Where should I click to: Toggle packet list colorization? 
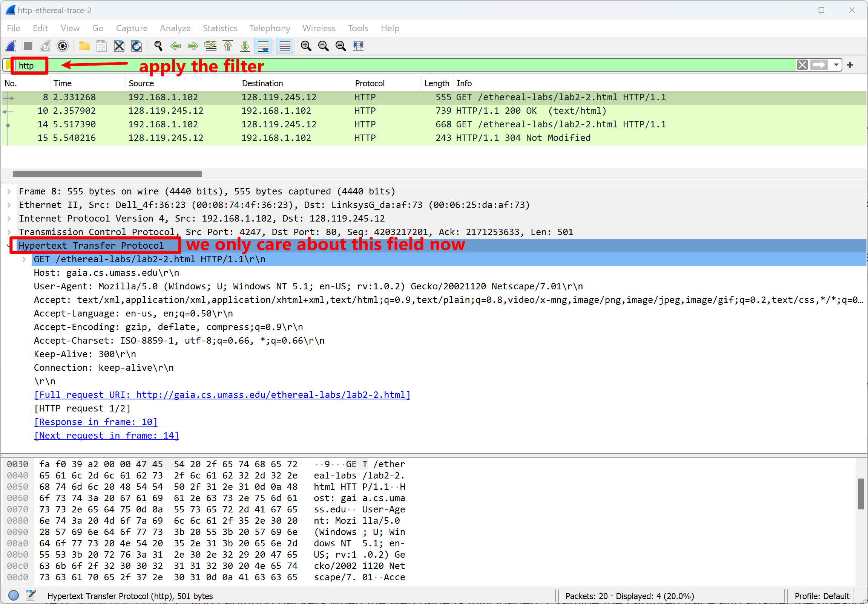coord(284,46)
